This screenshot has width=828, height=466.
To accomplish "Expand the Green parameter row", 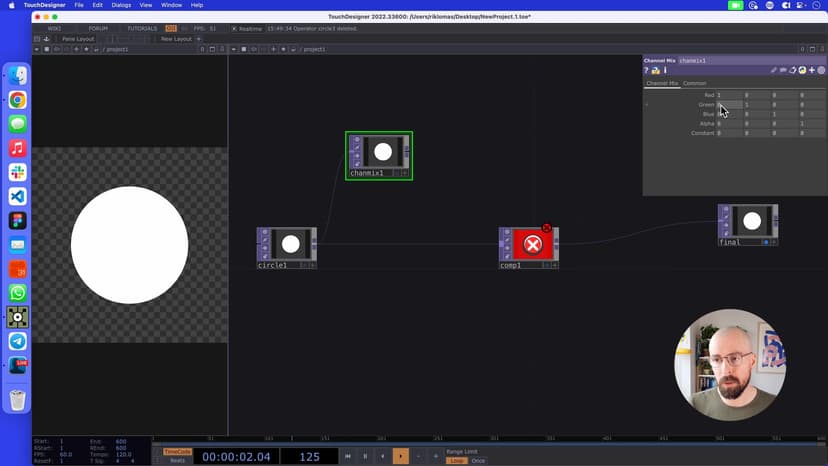I will (x=647, y=104).
